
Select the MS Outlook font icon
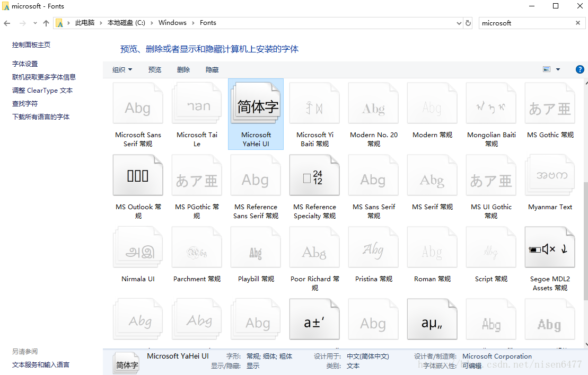tap(138, 175)
